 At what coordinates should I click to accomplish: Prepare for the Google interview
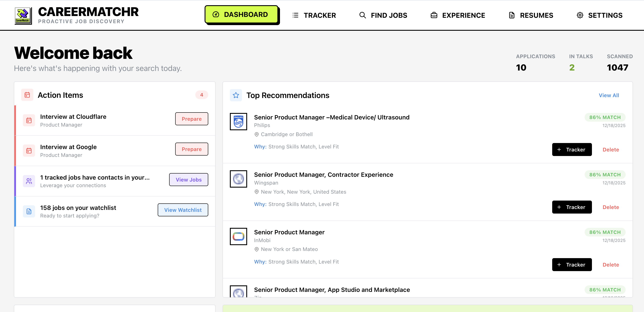(x=191, y=149)
